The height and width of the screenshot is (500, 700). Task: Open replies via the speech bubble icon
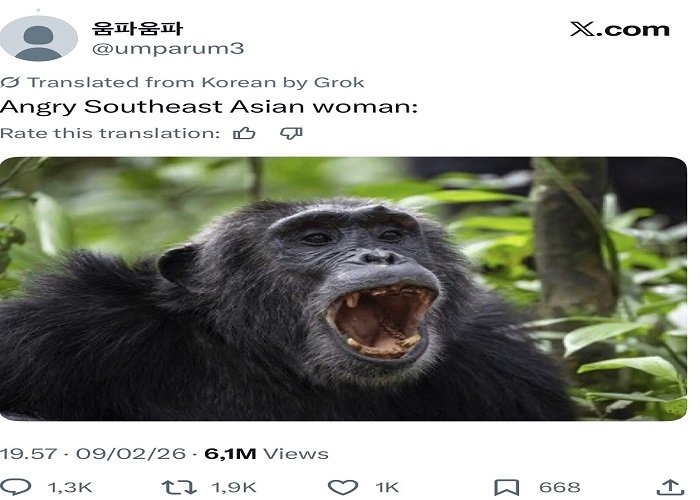tap(16, 487)
